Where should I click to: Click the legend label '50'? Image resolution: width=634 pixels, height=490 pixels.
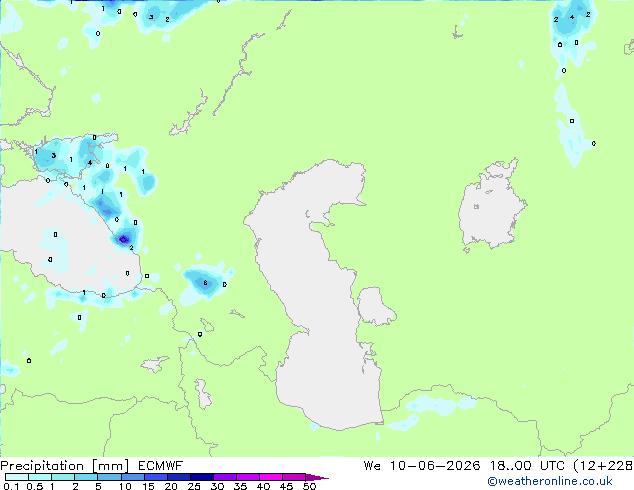click(x=309, y=486)
